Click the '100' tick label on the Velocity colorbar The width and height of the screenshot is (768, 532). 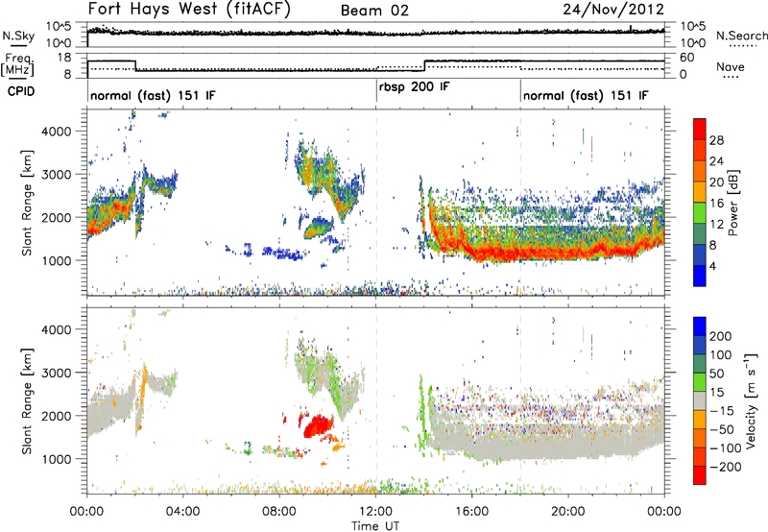click(721, 355)
